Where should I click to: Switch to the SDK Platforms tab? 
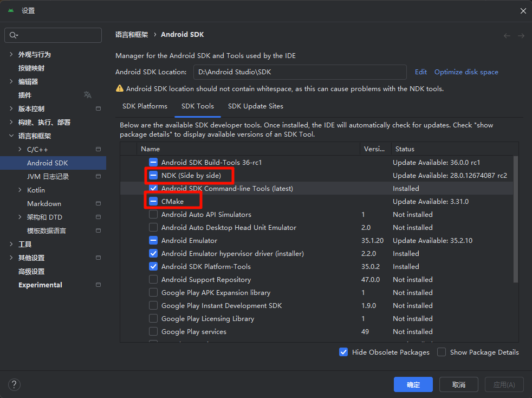pyautogui.click(x=145, y=106)
